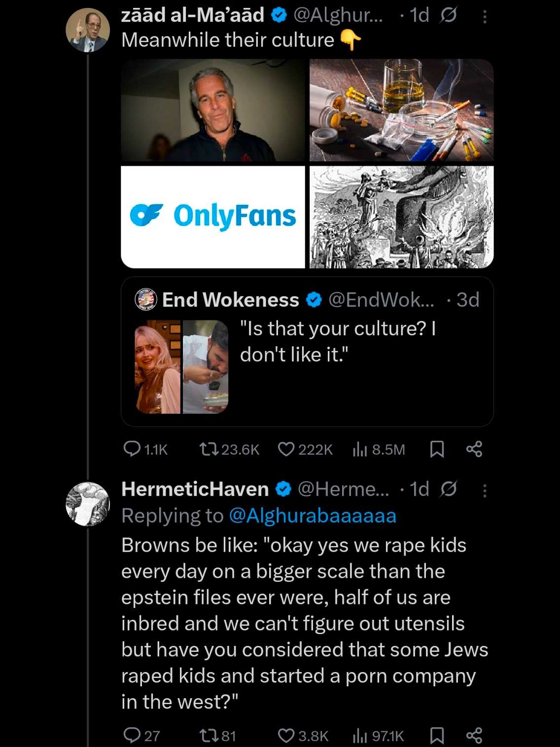560x747 pixels.
Task: Like the HermeticHaven reply
Action: coord(286,735)
